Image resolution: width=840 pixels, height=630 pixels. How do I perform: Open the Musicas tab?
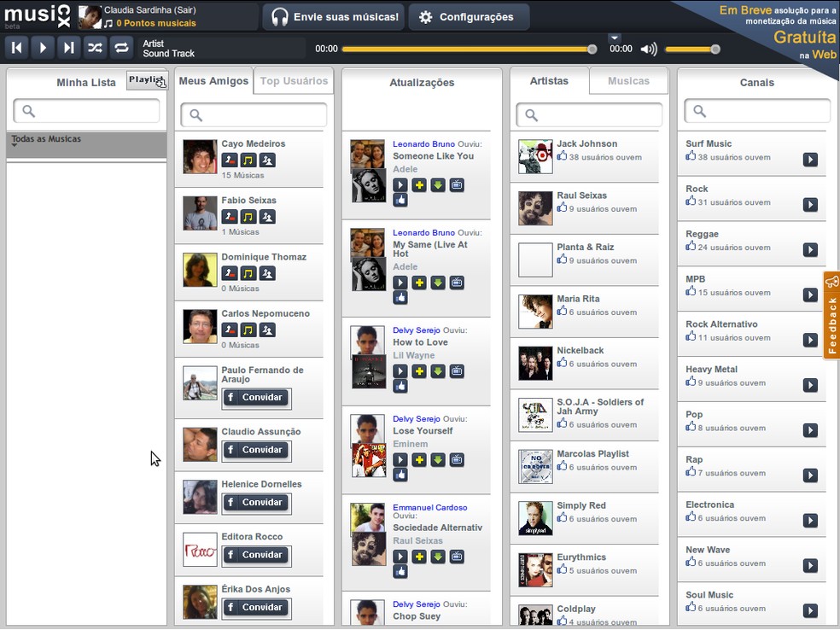(x=628, y=81)
